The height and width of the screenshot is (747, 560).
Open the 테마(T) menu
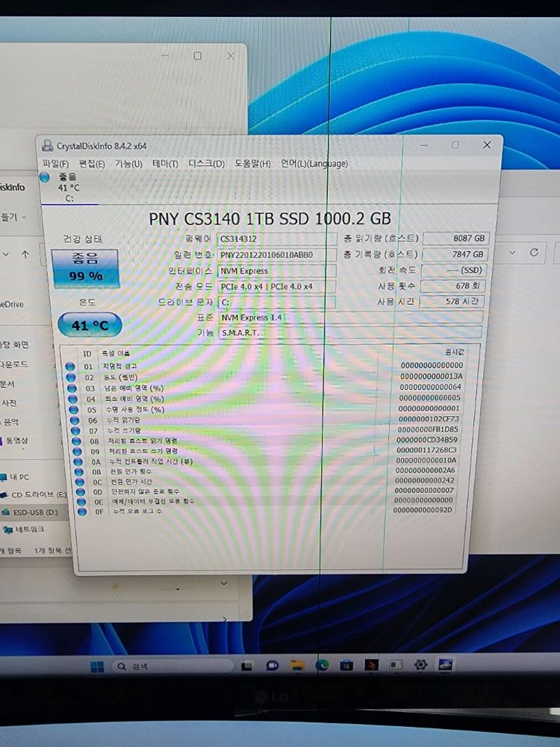tap(165, 164)
